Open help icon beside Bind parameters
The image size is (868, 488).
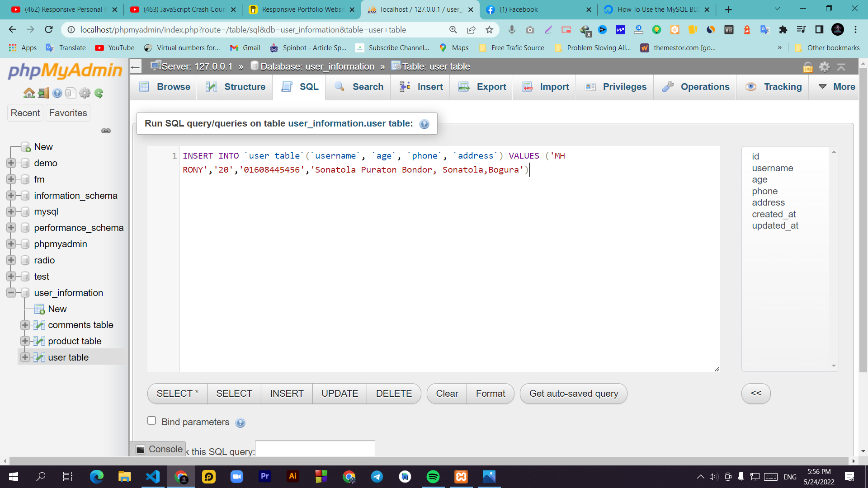pyautogui.click(x=240, y=423)
